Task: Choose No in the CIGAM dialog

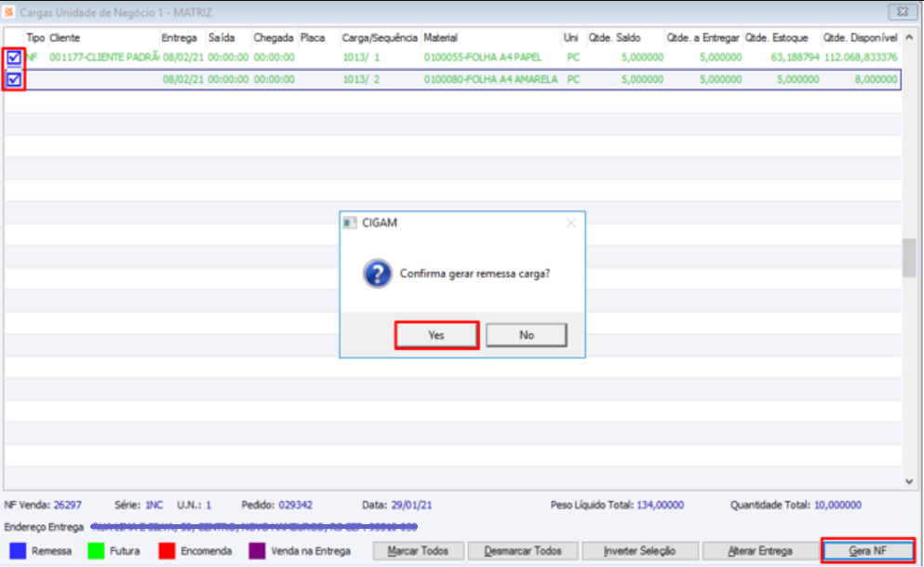Action: [527, 335]
